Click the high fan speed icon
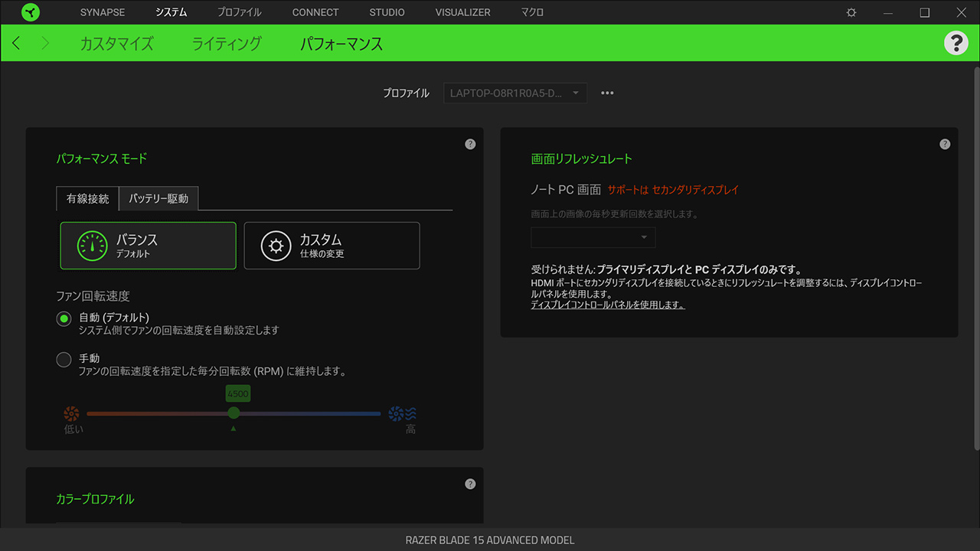The height and width of the screenshot is (551, 980). [x=402, y=414]
